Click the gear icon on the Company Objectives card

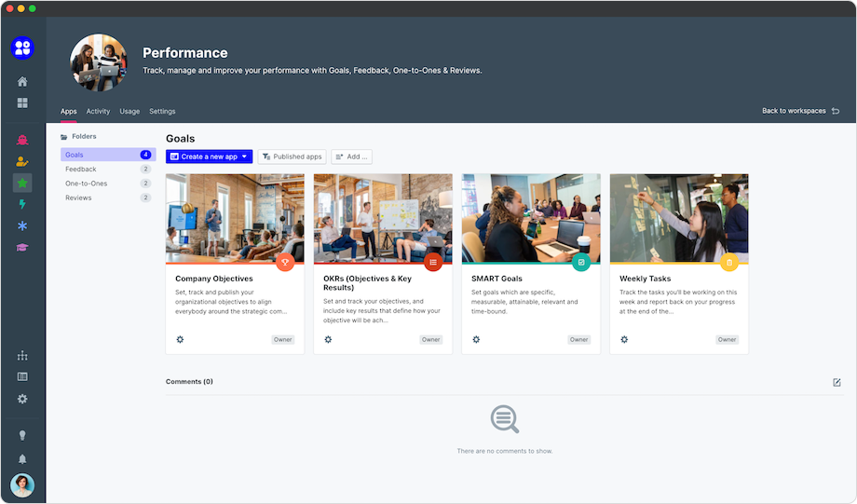point(180,339)
